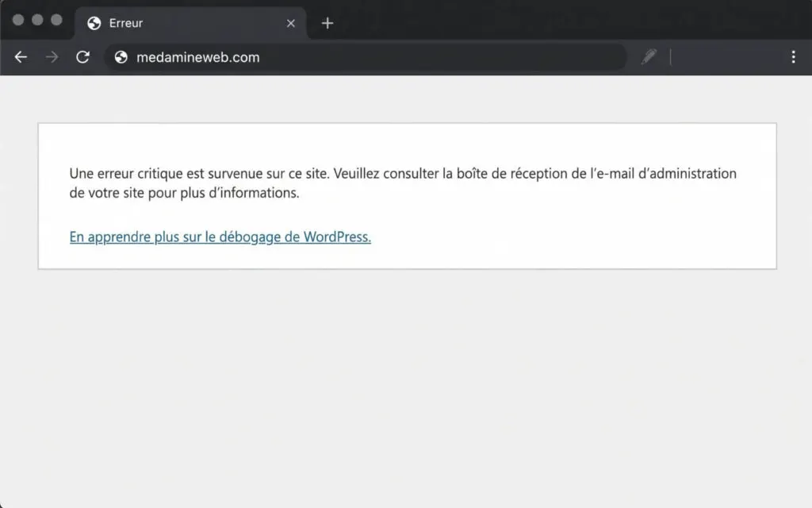812x508 pixels.
Task: Open the WordPress debugging link
Action: [220, 237]
